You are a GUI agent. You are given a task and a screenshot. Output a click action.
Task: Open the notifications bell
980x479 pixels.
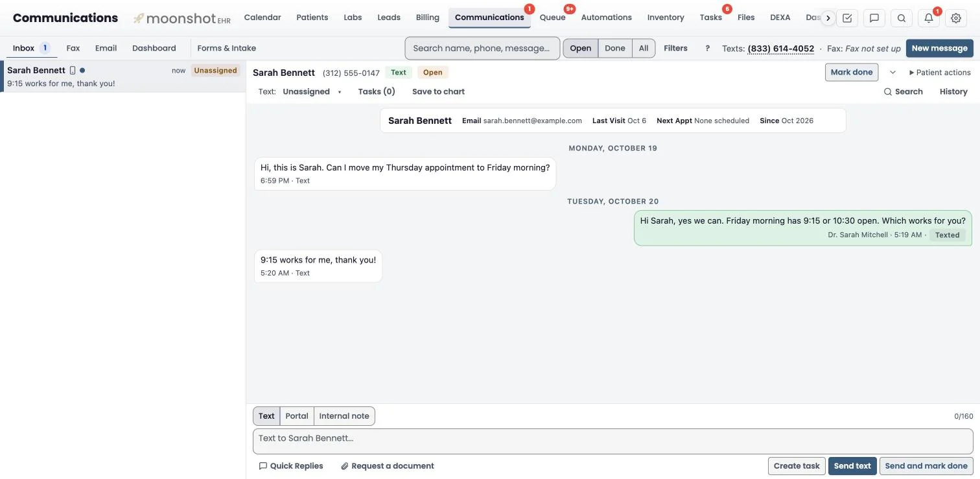[x=929, y=18]
